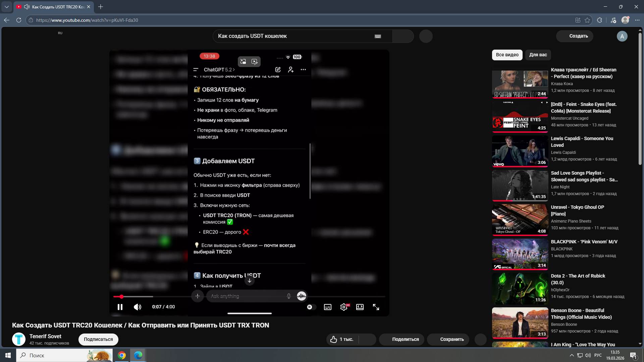Open on-screen keyboard in search box

(x=378, y=36)
